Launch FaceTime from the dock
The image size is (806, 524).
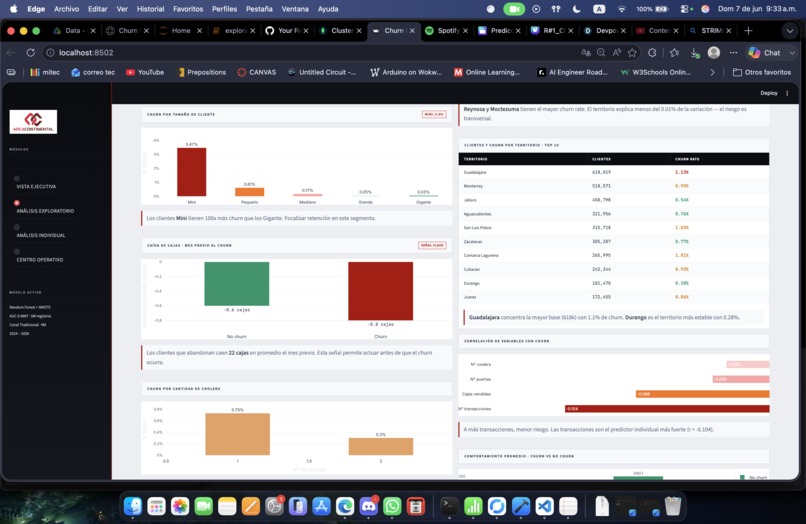pyautogui.click(x=204, y=507)
